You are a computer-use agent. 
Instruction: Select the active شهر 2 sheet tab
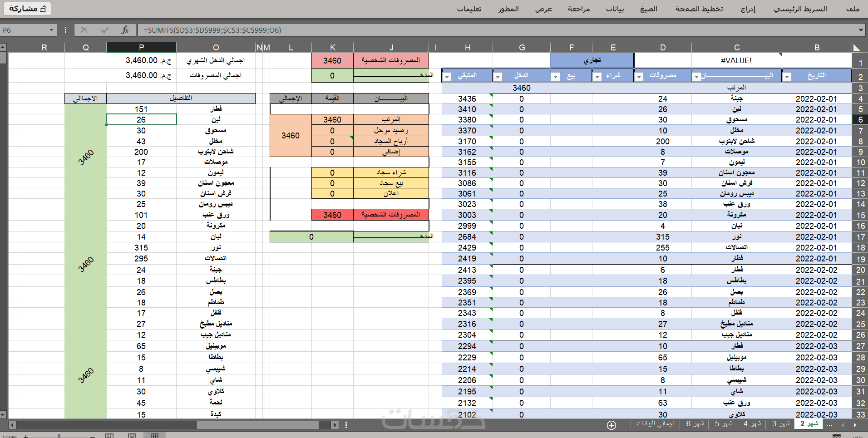[x=809, y=424]
